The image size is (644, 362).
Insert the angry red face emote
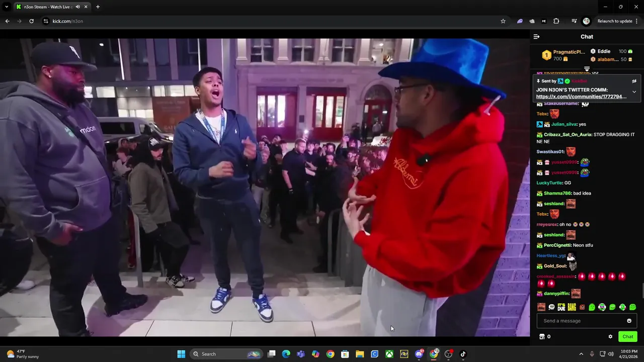[582, 307]
